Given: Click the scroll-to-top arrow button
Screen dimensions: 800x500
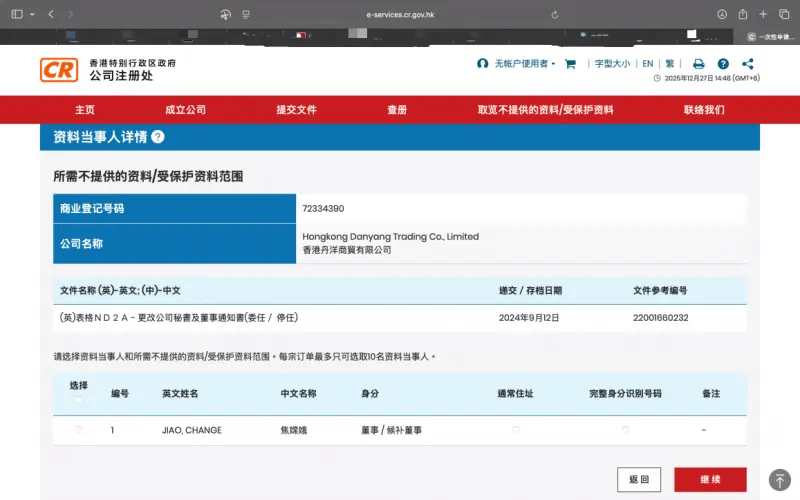Looking at the screenshot, I should (x=779, y=479).
